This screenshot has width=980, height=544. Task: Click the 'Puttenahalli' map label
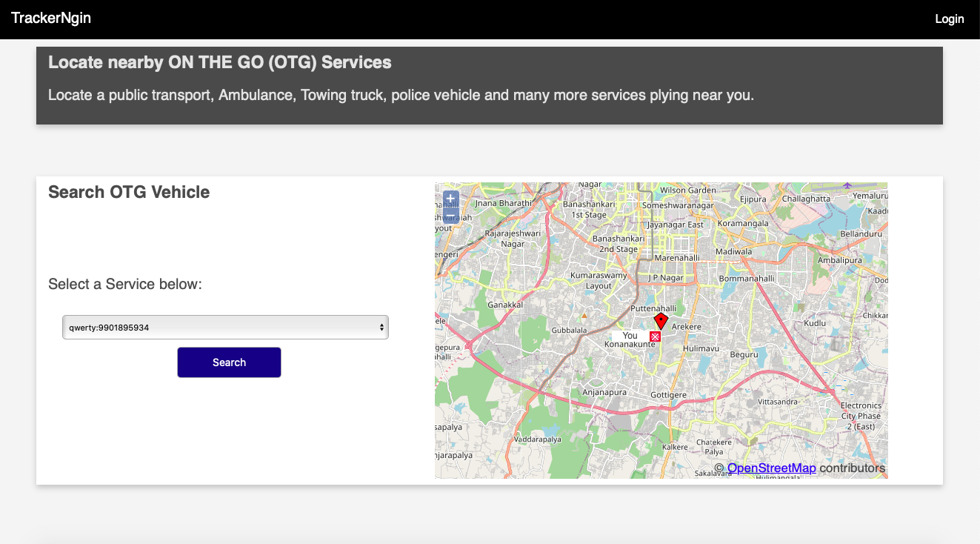coord(653,308)
